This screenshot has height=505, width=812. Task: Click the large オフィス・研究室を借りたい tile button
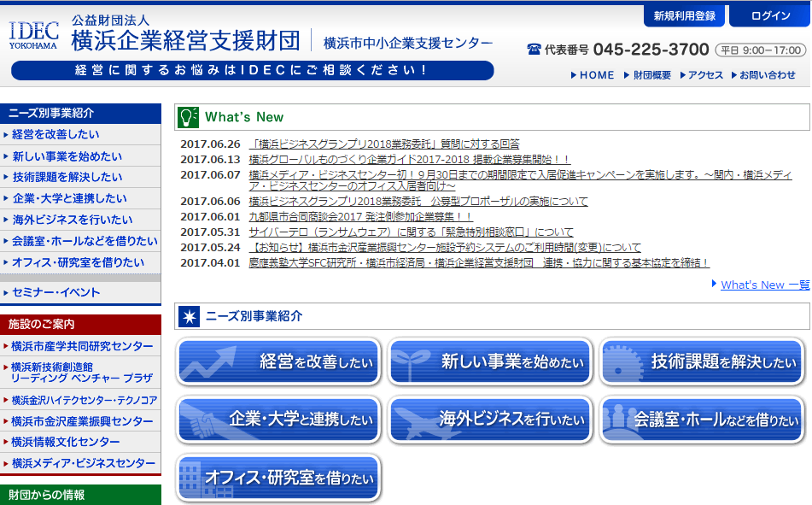[278, 478]
